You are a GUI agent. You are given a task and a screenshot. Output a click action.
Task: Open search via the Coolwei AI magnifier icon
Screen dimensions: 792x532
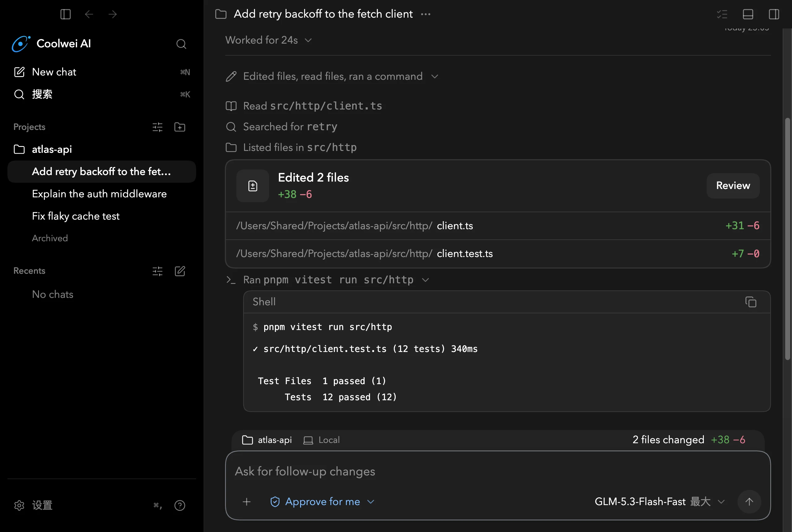click(x=181, y=44)
